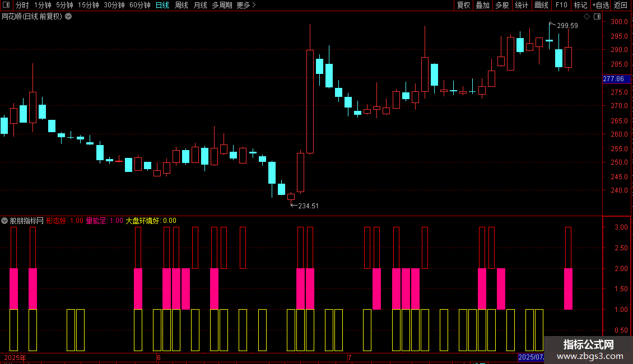
Task: Select the 1分钟 period tab
Action: click(x=43, y=5)
